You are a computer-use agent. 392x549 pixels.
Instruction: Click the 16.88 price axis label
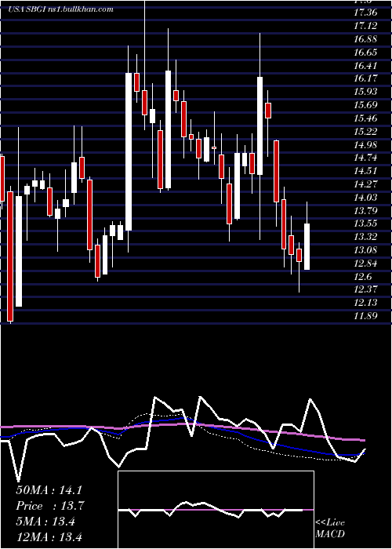tap(365, 39)
